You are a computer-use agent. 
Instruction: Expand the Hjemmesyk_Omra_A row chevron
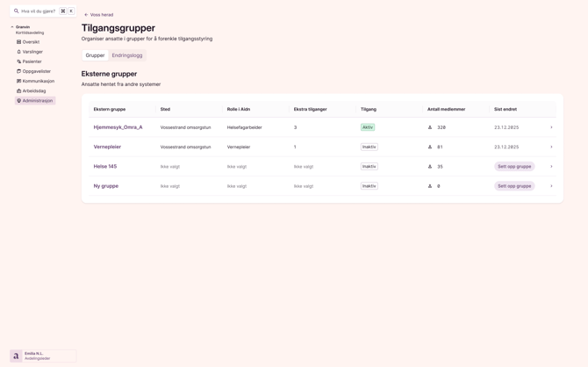551,127
